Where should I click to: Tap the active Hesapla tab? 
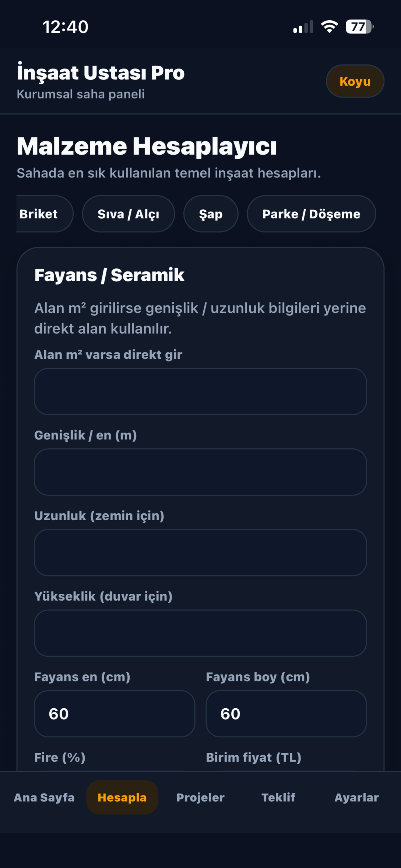122,797
